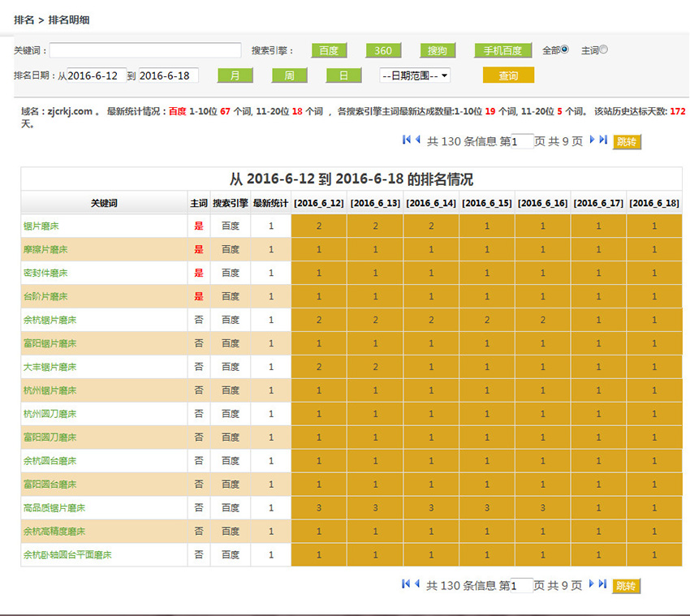Filter by 百度 search engine button
This screenshot has width=690, height=616.
(x=329, y=50)
